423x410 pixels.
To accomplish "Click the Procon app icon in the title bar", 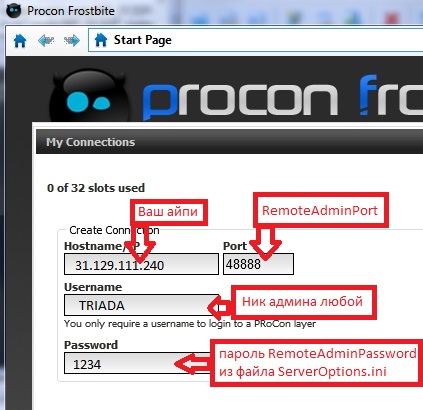I will 14,11.
